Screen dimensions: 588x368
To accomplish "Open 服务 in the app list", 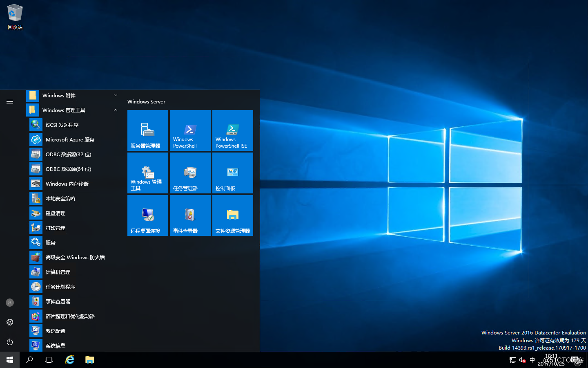I will [x=74, y=242].
